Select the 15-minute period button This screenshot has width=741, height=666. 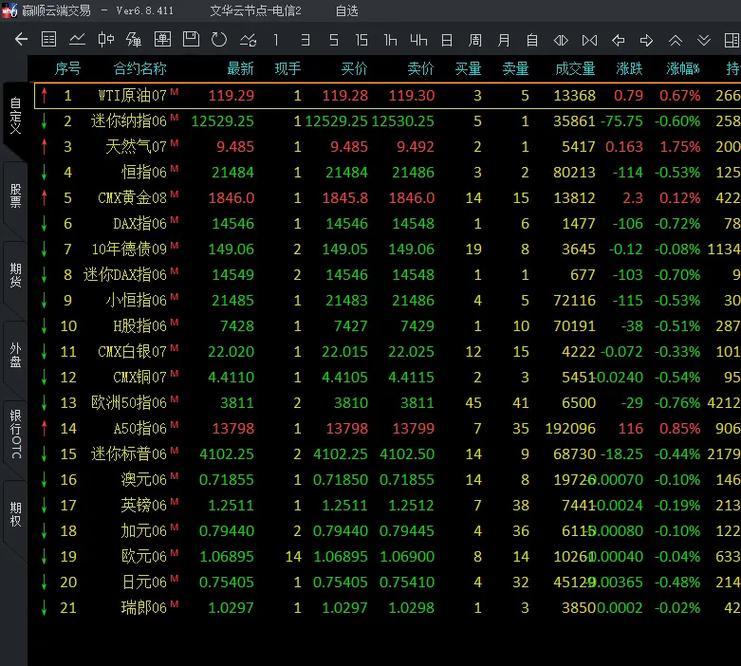coord(362,40)
